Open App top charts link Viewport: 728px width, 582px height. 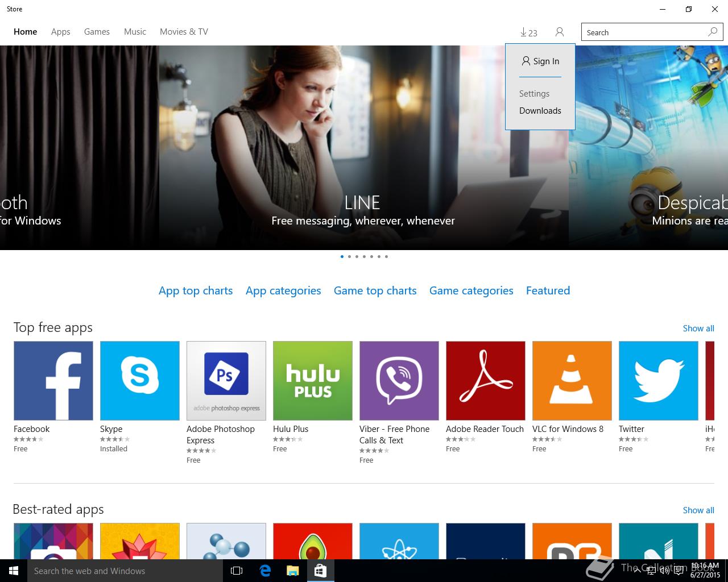click(196, 290)
